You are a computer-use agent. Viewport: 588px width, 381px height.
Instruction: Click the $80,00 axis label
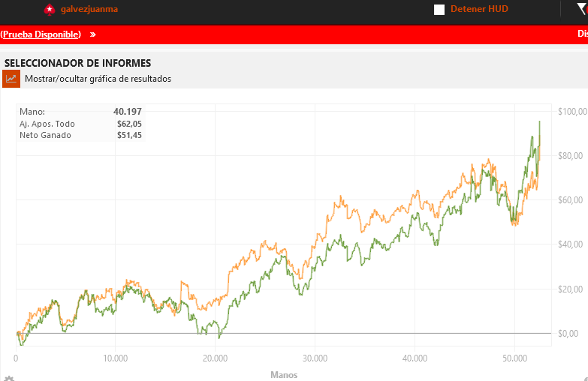(571, 155)
